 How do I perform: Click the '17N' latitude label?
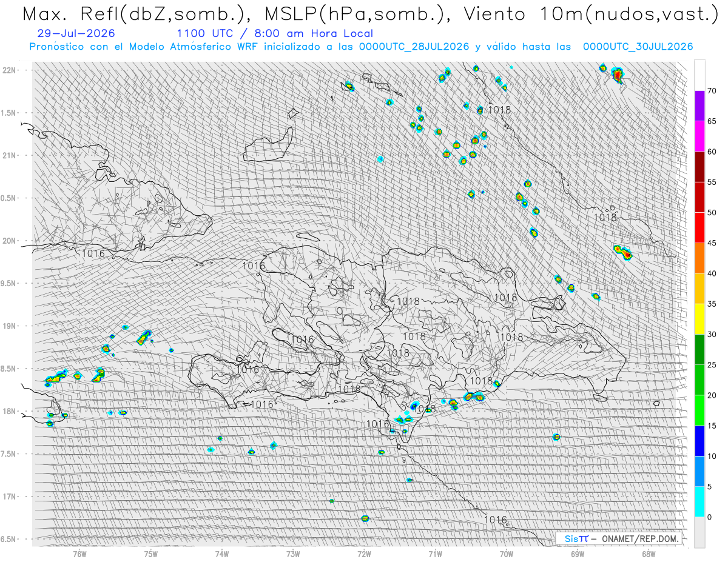pos(10,497)
